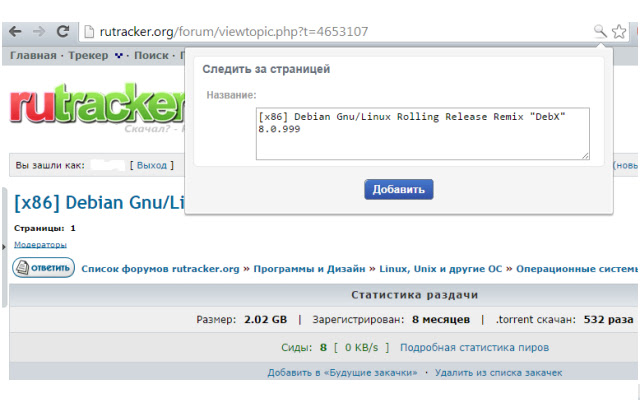
Task: Click the Статистика раздачи header
Action: 414,295
